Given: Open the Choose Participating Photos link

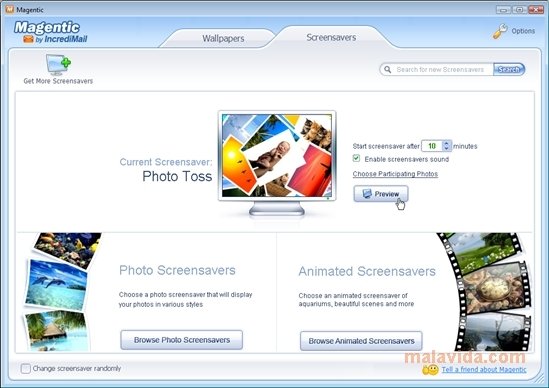Looking at the screenshot, I should click(395, 174).
